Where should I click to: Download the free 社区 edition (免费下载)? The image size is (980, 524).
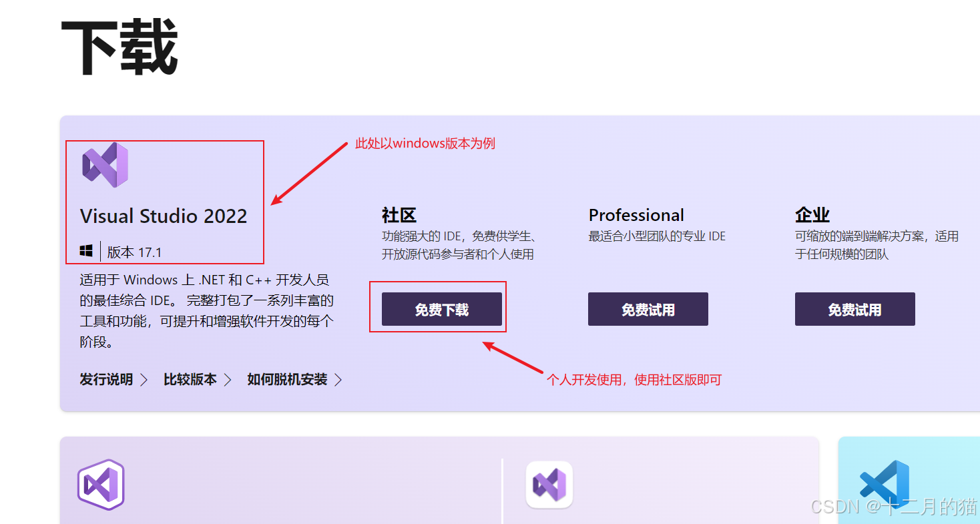[x=442, y=309]
